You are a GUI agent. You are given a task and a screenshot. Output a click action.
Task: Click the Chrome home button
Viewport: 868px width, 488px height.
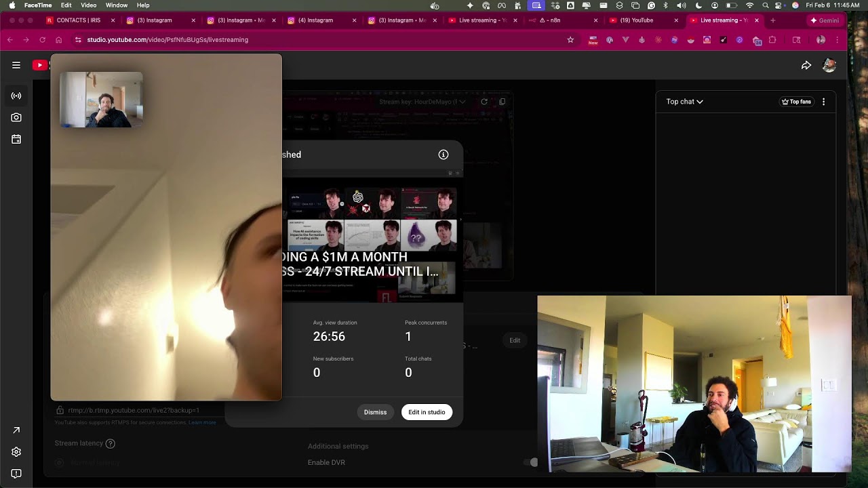(x=58, y=40)
